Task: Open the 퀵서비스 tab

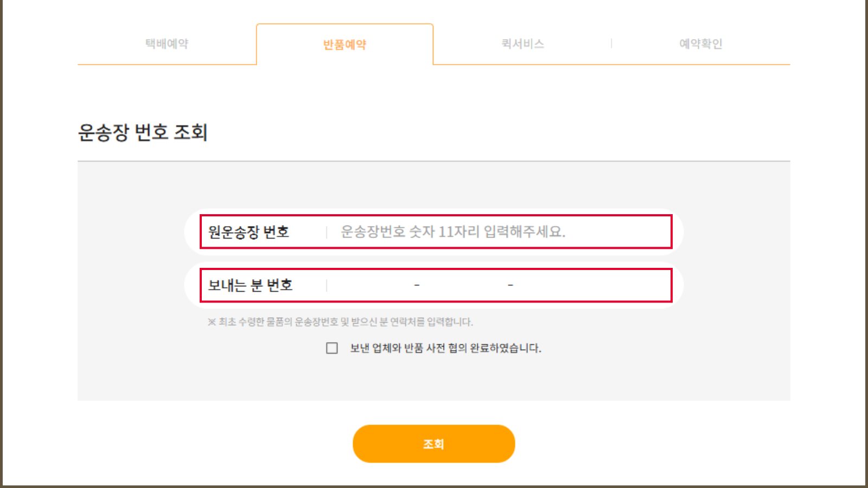Action: coord(522,44)
